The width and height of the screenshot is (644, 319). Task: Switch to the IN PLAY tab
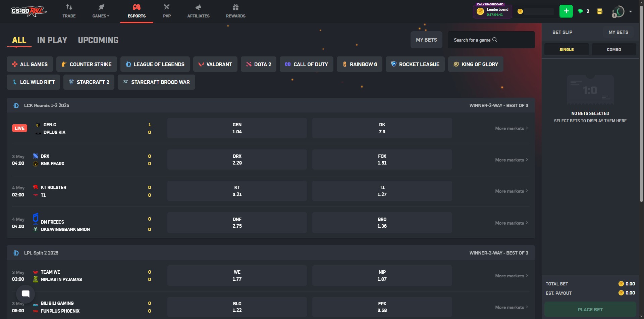(52, 40)
